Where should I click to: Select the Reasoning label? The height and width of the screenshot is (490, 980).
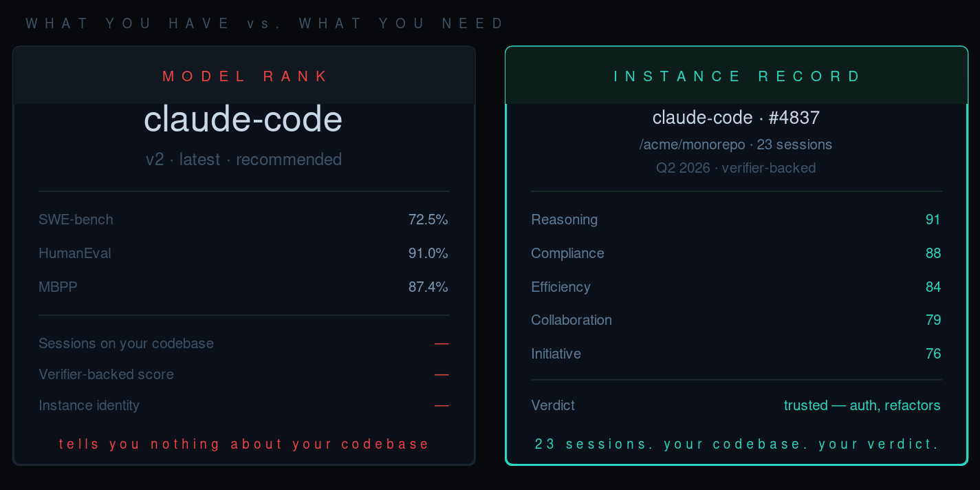[564, 220]
